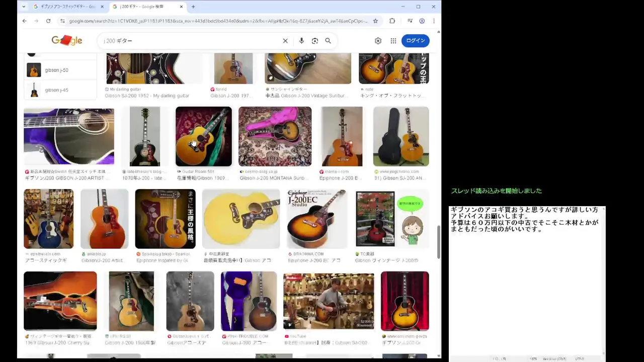The width and height of the screenshot is (644, 362).
Task: Open the red curtain ギブソン J-200 thumbnail
Action: click(x=405, y=301)
